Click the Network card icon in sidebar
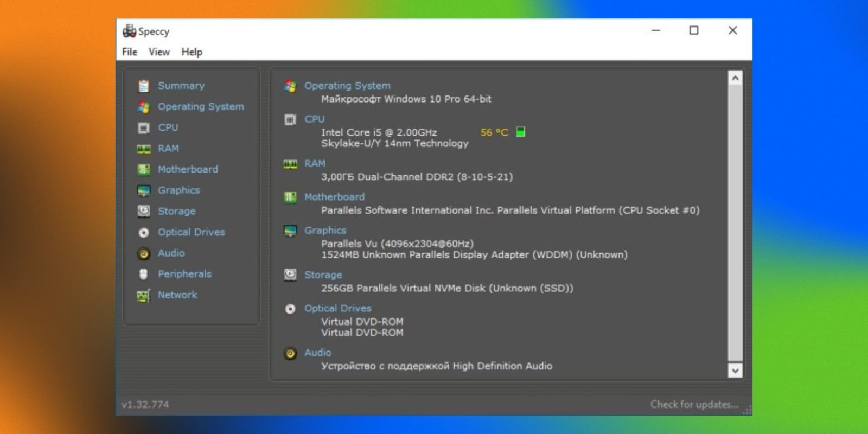The image size is (868, 434). 143,295
